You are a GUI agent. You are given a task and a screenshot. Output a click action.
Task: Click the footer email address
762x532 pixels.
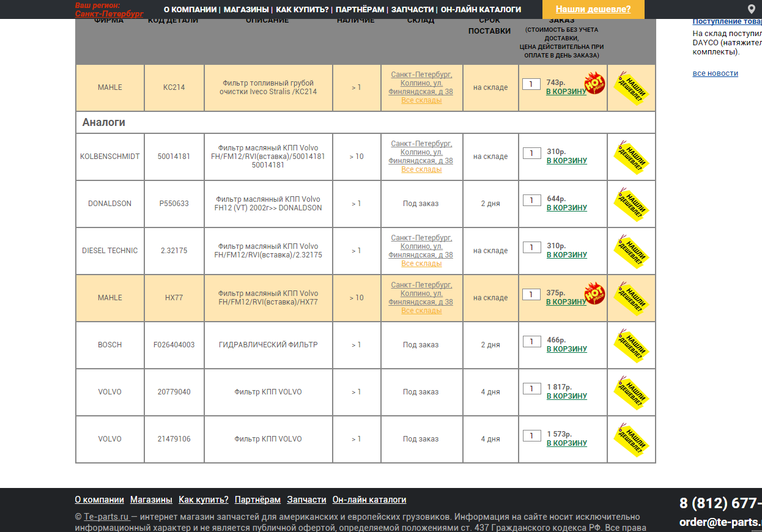(x=720, y=522)
